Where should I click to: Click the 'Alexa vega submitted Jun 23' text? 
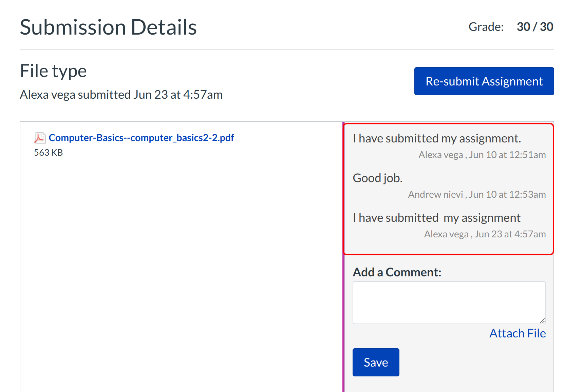(x=121, y=95)
